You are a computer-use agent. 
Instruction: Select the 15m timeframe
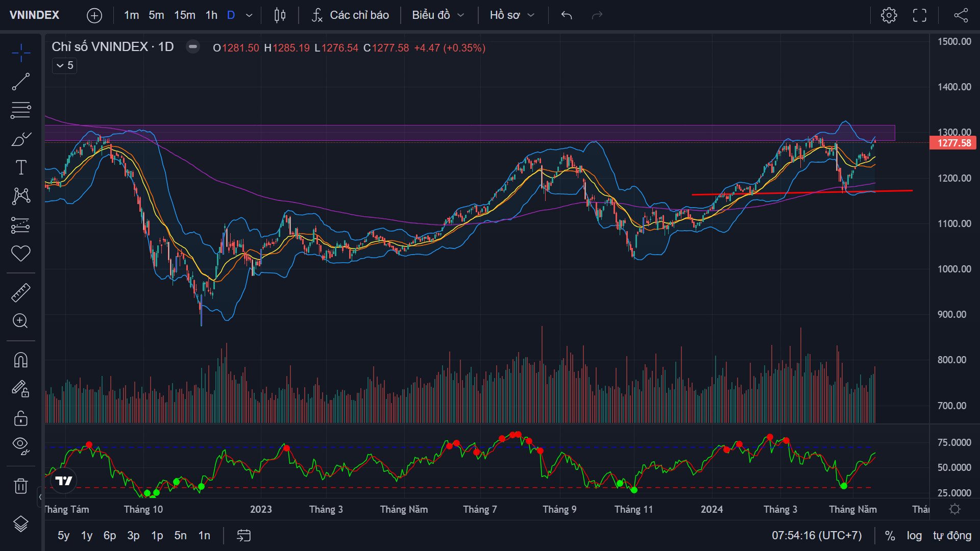[184, 15]
